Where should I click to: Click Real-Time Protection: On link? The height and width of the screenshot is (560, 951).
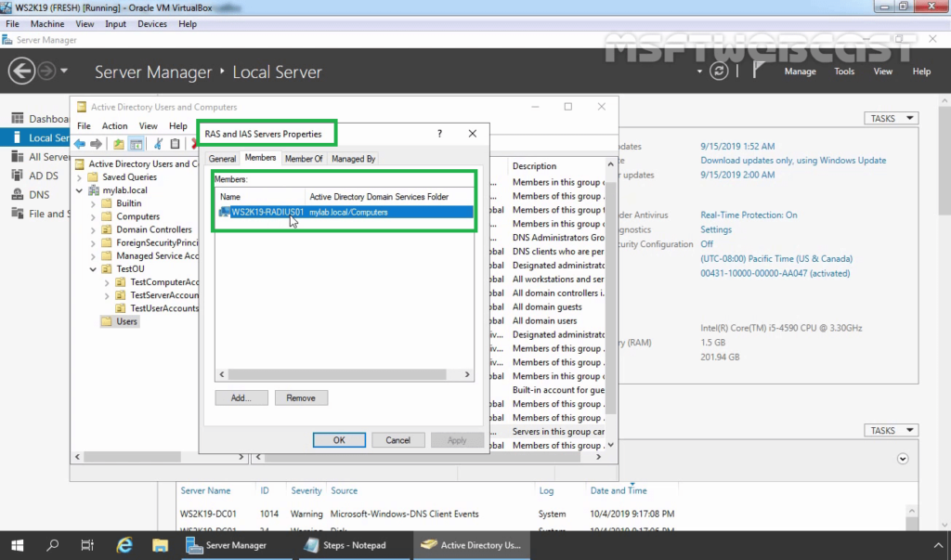coord(749,215)
